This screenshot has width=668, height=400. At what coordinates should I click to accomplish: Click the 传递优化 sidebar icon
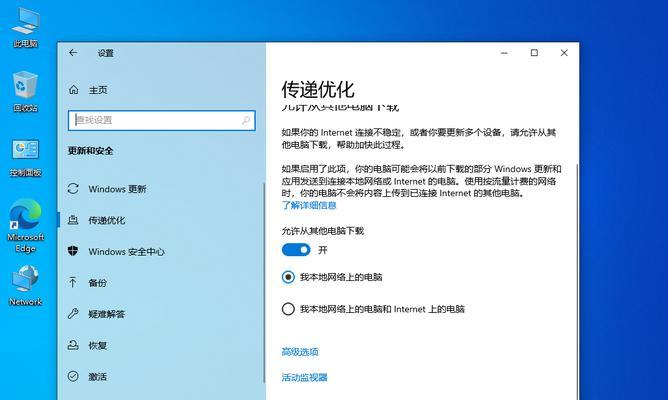tap(73, 220)
